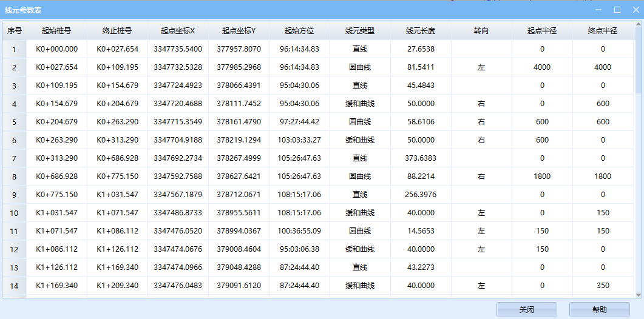
Task: Click end station K0+109.195 cell
Action: [118, 67]
